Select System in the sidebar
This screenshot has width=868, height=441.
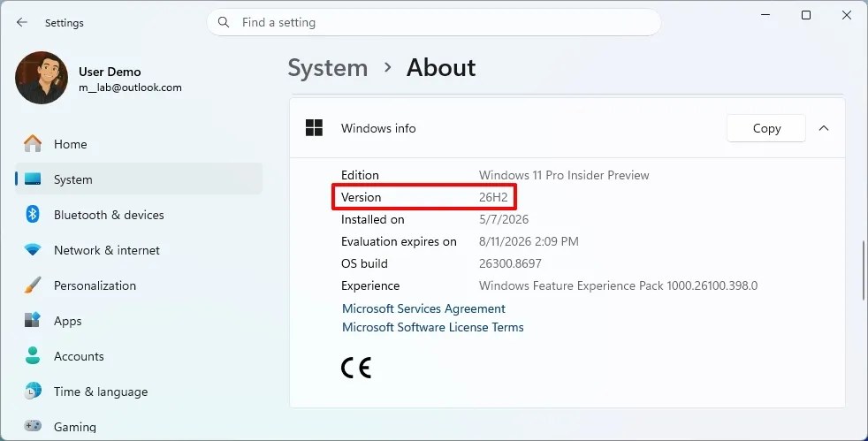point(139,179)
